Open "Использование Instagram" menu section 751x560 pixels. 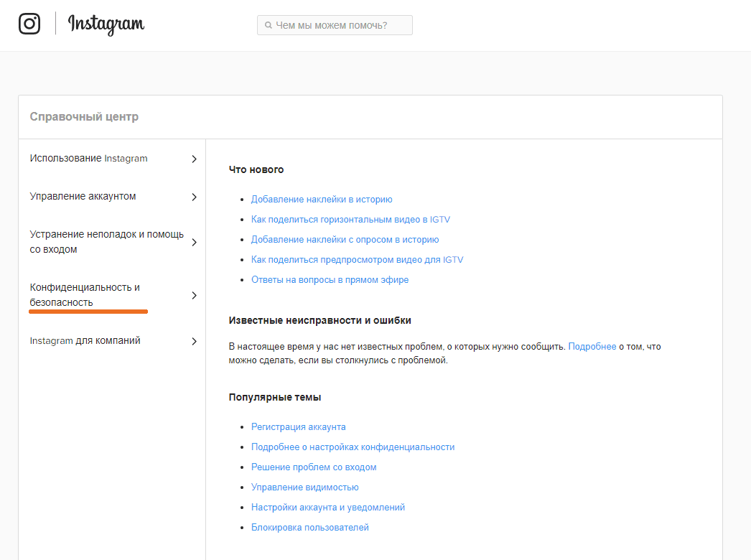(x=88, y=158)
